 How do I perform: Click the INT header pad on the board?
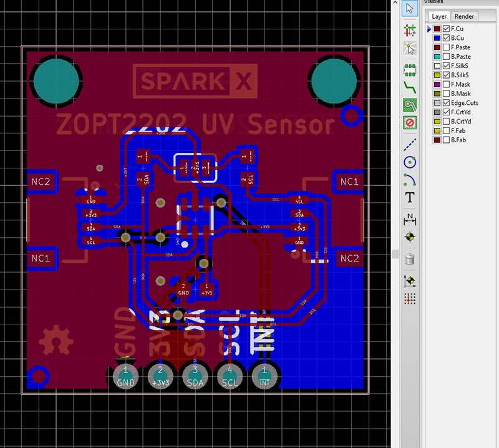[x=264, y=376]
